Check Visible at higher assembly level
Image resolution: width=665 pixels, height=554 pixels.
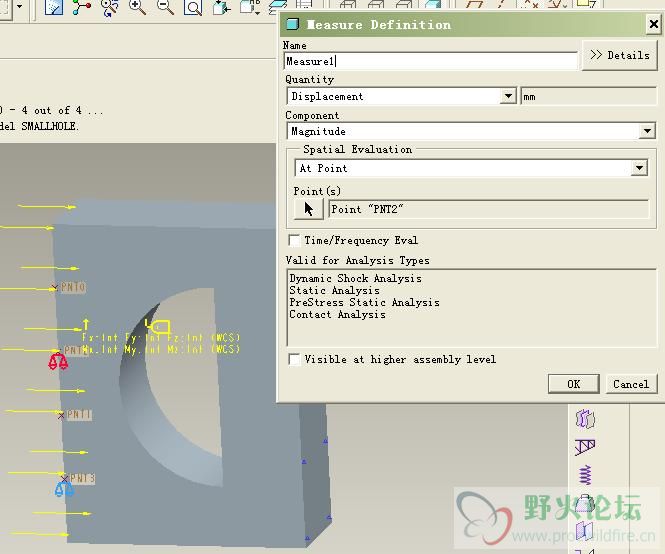pyautogui.click(x=294, y=359)
